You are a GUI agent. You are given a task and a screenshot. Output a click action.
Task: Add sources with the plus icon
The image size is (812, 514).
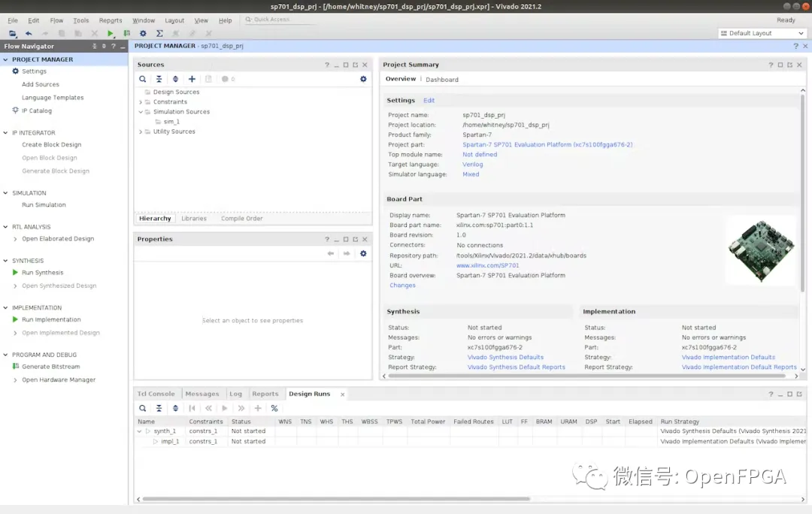coord(192,79)
